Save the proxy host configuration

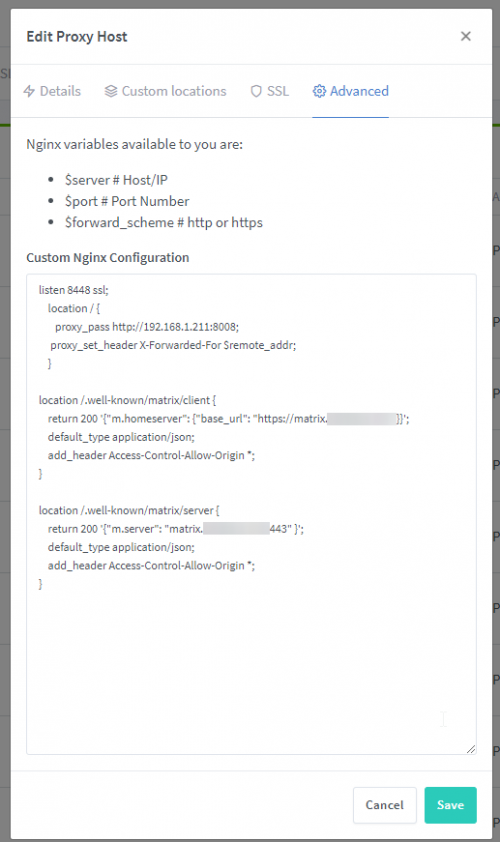450,805
